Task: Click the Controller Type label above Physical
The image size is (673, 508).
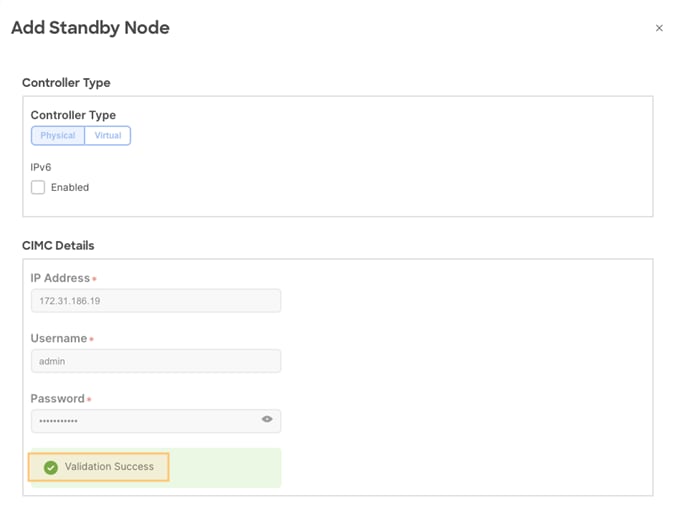Action: click(x=73, y=115)
